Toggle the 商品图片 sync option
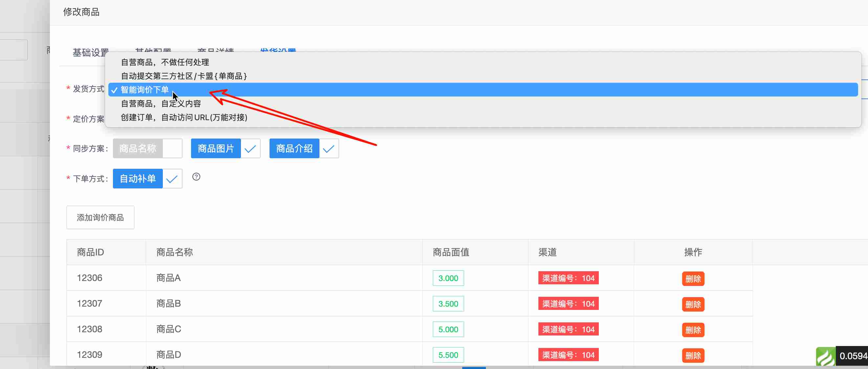The width and height of the screenshot is (868, 369). [x=226, y=149]
